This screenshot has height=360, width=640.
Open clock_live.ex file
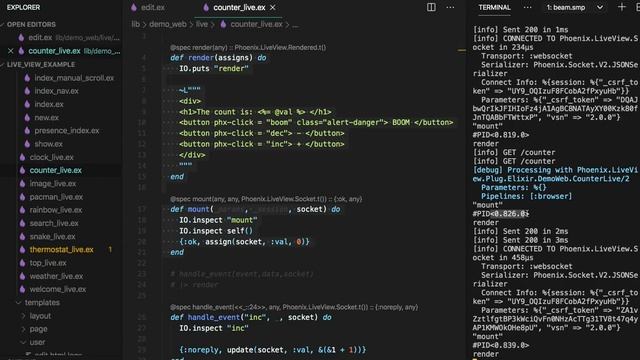(x=51, y=157)
